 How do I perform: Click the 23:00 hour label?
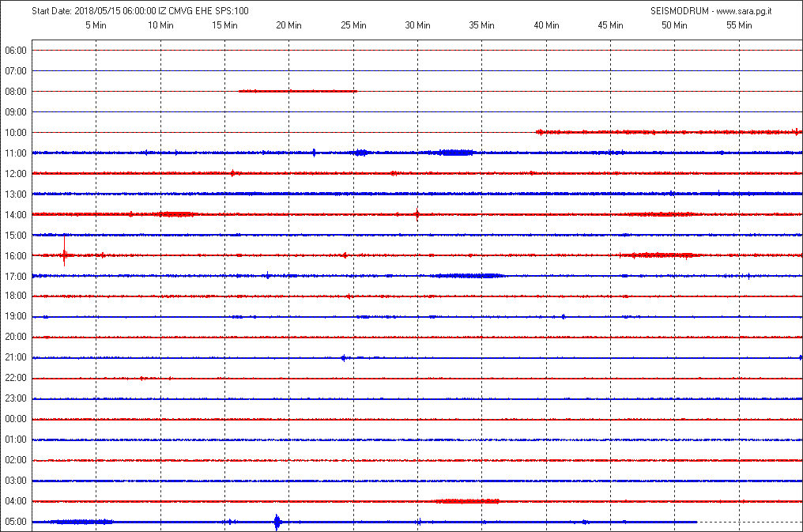tap(16, 398)
